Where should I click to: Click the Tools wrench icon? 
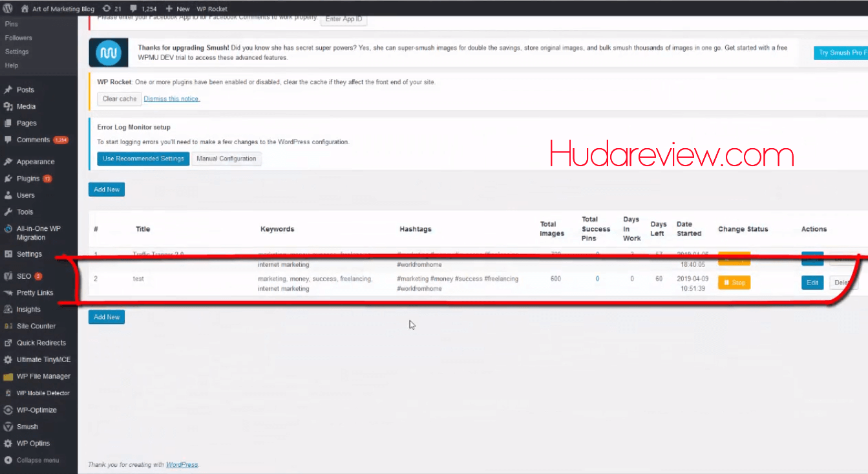tap(8, 212)
